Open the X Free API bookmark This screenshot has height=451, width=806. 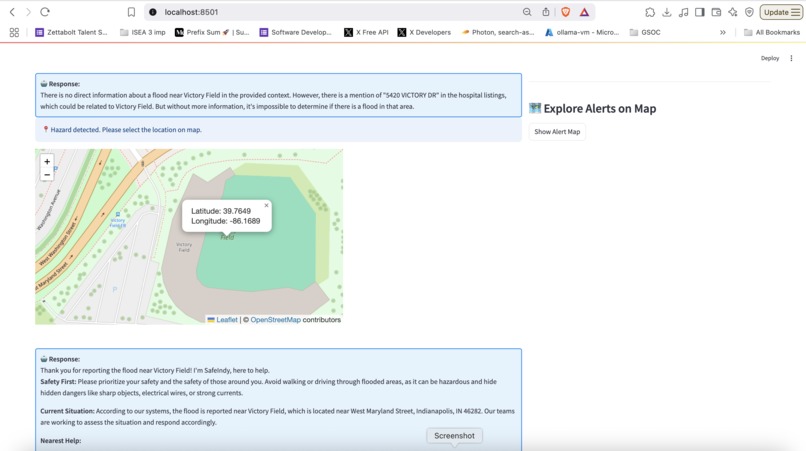point(367,32)
